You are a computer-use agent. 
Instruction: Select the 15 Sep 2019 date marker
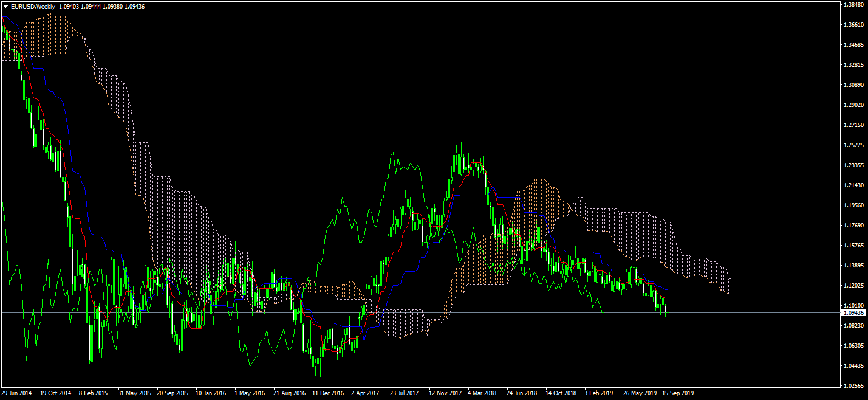677,393
